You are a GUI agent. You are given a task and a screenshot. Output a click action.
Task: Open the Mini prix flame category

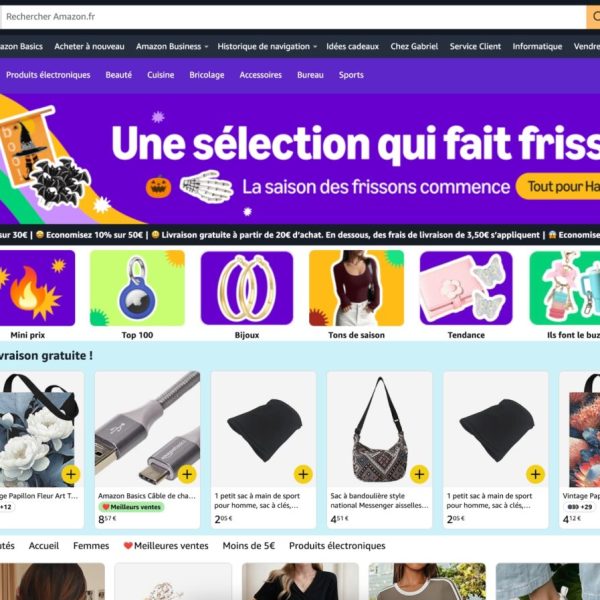pyautogui.click(x=37, y=288)
